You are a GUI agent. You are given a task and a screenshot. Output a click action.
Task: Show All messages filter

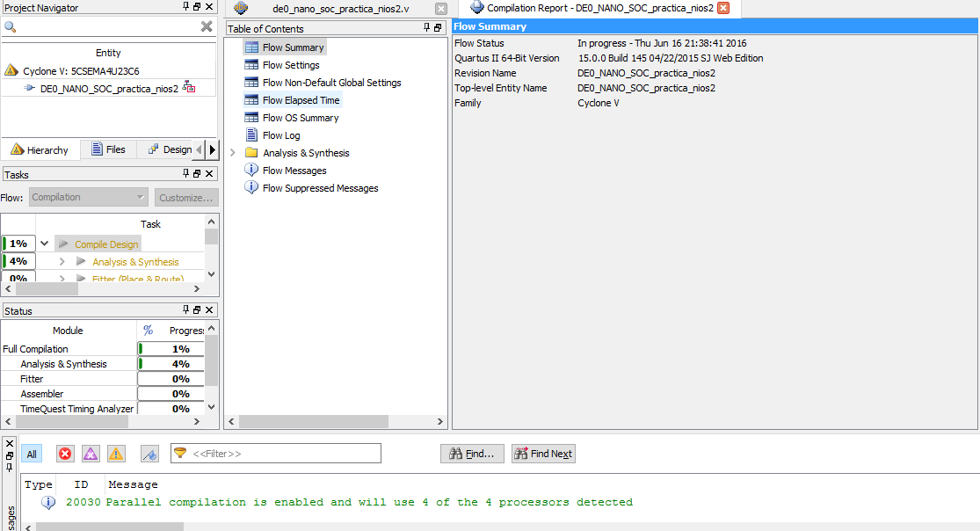[x=32, y=454]
